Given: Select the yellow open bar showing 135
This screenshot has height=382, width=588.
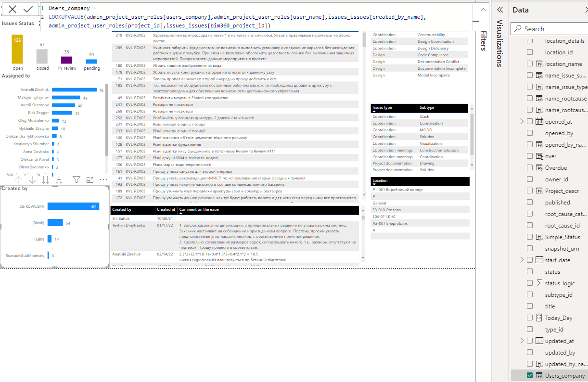Looking at the screenshot, I should [17, 50].
